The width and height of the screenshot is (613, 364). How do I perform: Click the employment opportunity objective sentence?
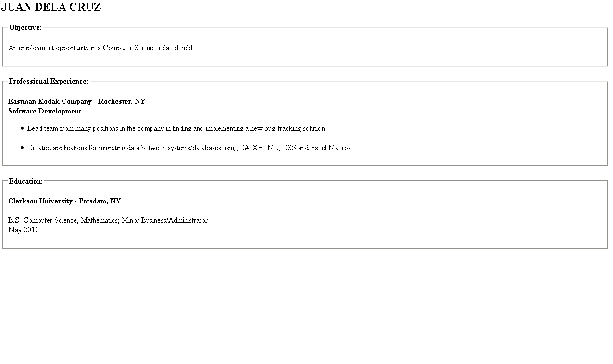coord(101,48)
